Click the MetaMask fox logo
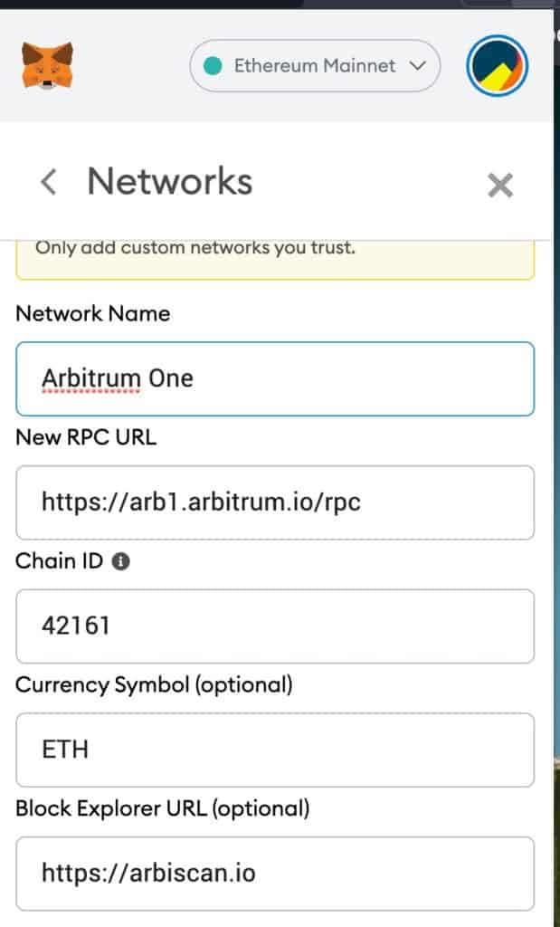The image size is (560, 927). tap(47, 65)
